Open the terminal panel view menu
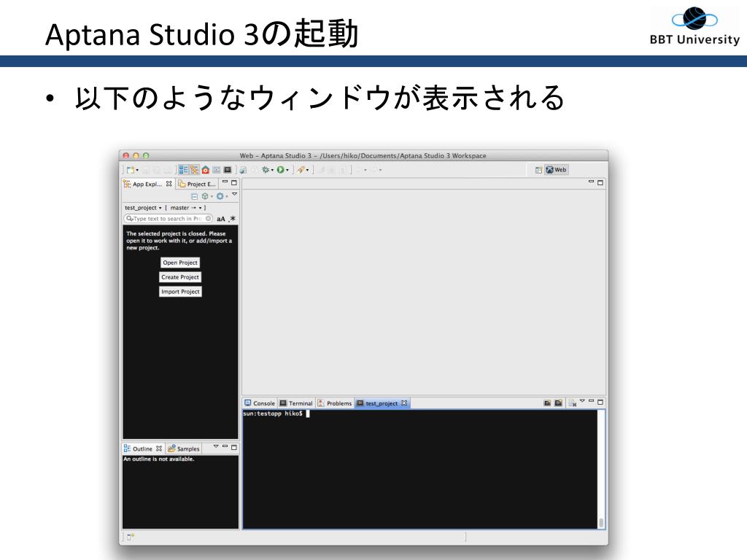This screenshot has width=747, height=560. click(x=582, y=401)
